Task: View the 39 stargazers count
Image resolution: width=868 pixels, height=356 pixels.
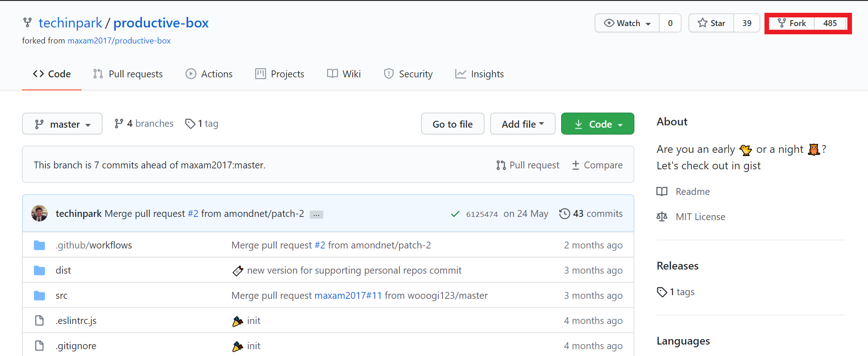Action: coord(747,23)
